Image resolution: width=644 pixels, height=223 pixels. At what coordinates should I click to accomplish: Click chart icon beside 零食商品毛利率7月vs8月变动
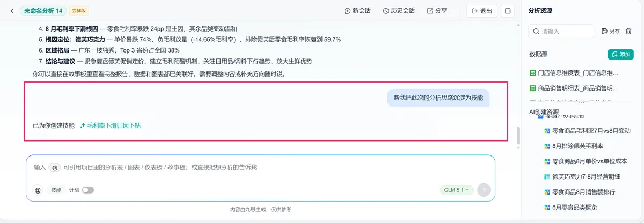point(547,131)
